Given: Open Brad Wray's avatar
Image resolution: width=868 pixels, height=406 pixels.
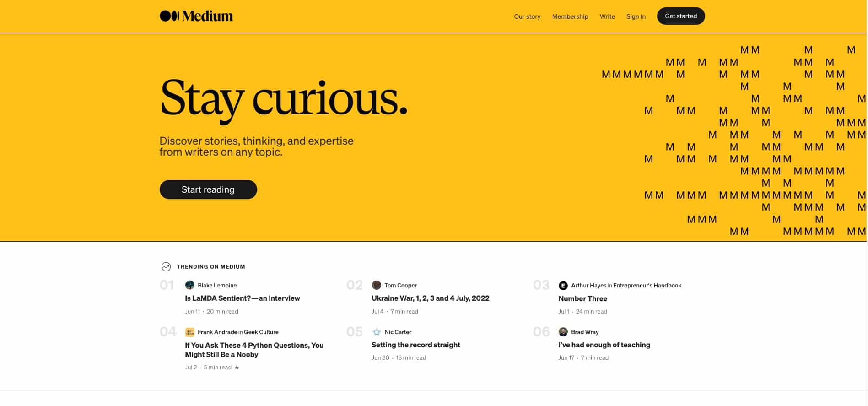Looking at the screenshot, I should point(563,332).
